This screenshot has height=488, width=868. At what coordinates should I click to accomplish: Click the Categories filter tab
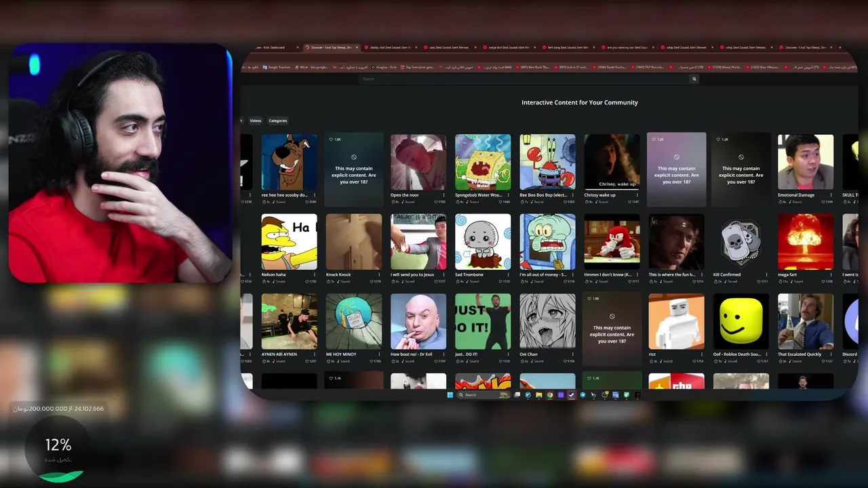tap(278, 121)
